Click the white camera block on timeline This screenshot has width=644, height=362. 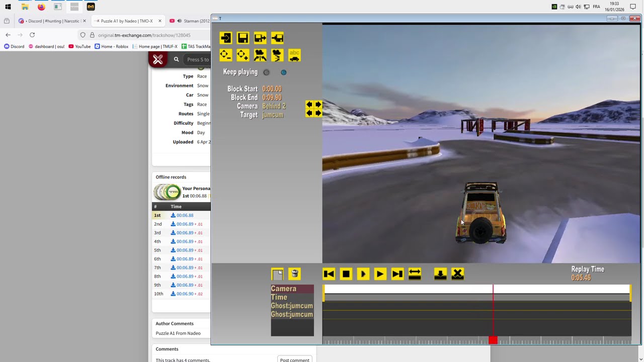click(476, 289)
